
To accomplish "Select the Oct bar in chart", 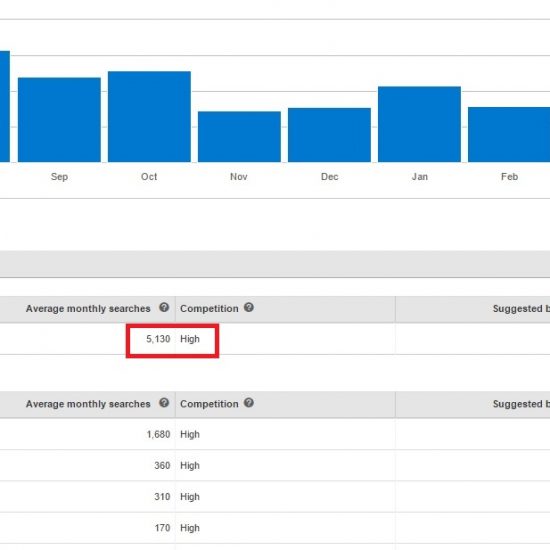I will point(149,116).
